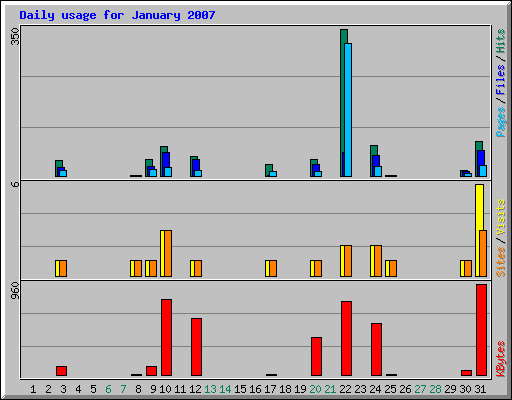Select day label "18" on the axis
Image resolution: width=512 pixels, height=400 pixels.
tap(285, 389)
